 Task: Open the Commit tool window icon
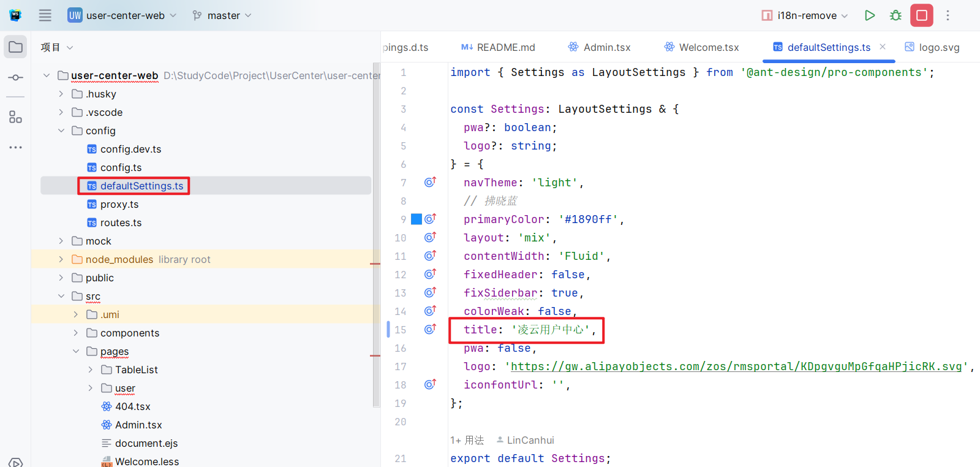[16, 78]
